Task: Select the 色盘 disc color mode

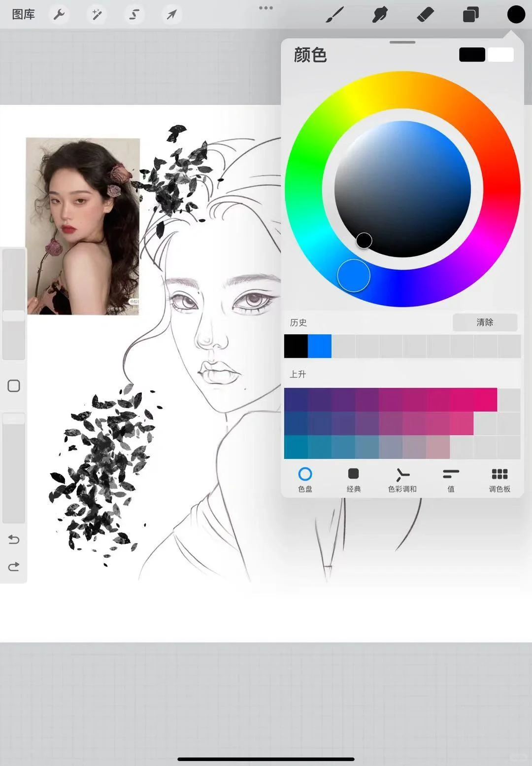Action: point(305,480)
